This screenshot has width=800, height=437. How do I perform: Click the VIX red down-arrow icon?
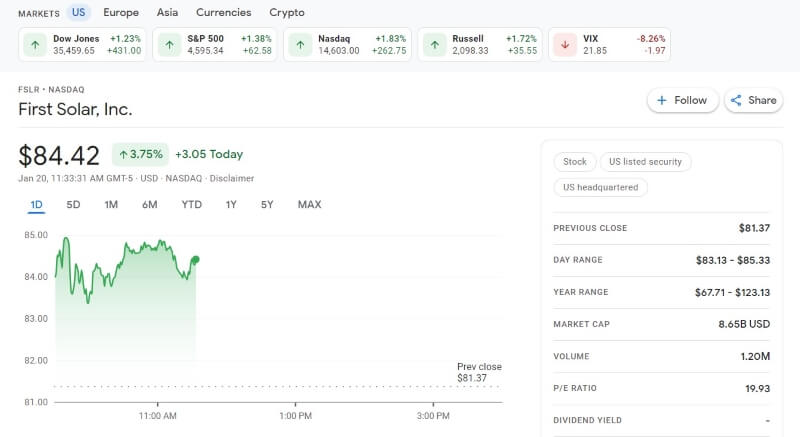(x=565, y=45)
